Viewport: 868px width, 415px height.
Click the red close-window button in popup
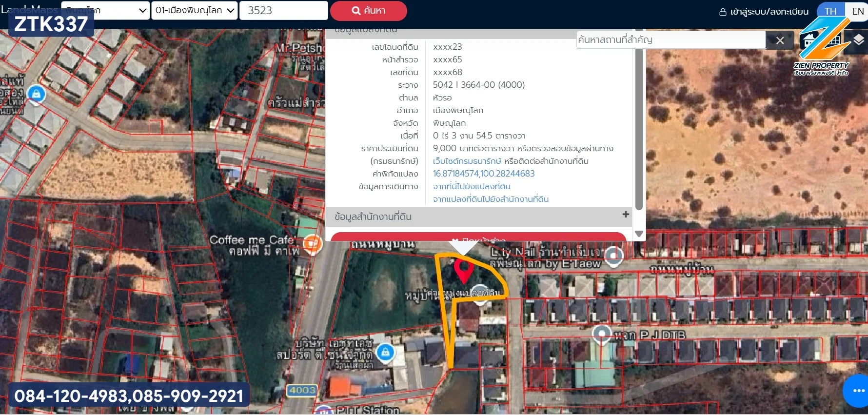point(478,237)
